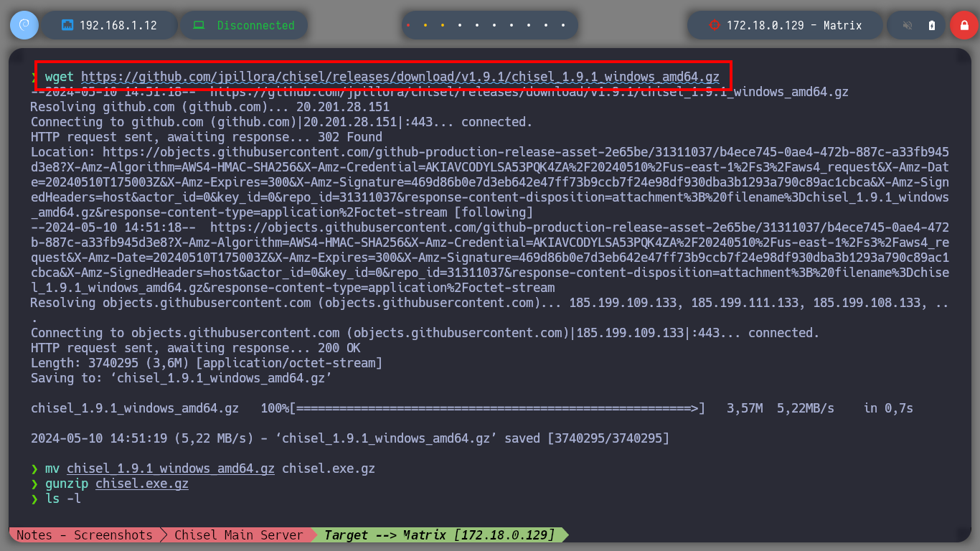Click the green prompt arrow before ls
The height and width of the screenshot is (551, 980).
point(34,499)
